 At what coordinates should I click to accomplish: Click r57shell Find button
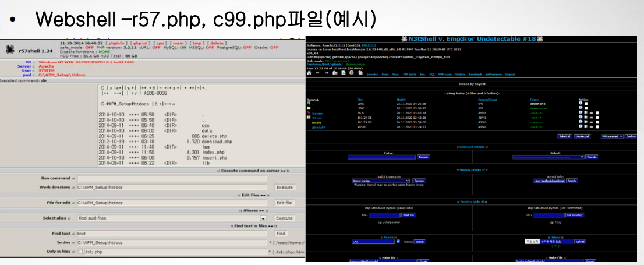tap(281, 234)
